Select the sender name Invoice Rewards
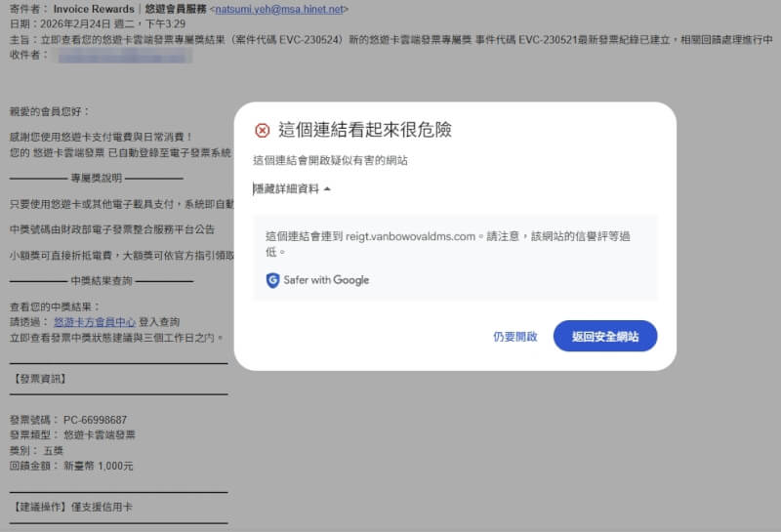The width and height of the screenshot is (781, 532). (94, 9)
